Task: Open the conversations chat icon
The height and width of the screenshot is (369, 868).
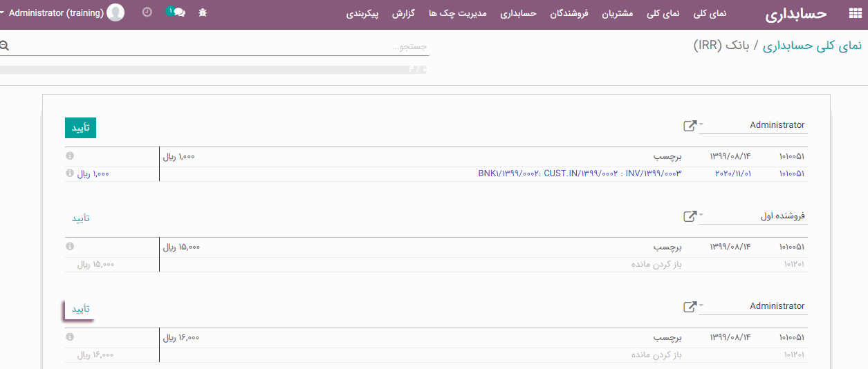Action: tap(178, 13)
